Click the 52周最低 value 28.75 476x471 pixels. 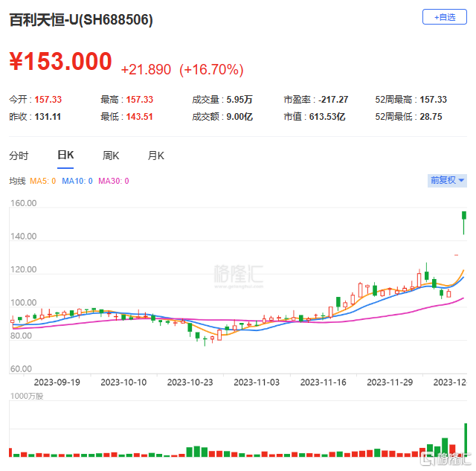(431, 117)
